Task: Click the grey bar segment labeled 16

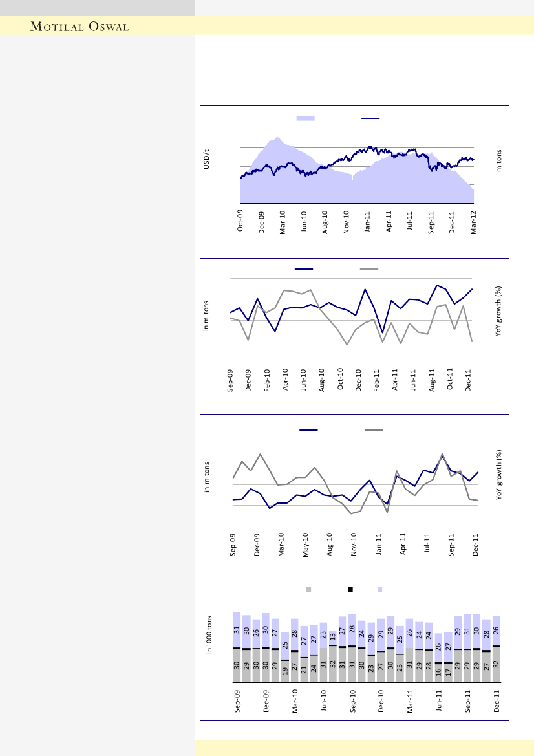Action: [438, 673]
